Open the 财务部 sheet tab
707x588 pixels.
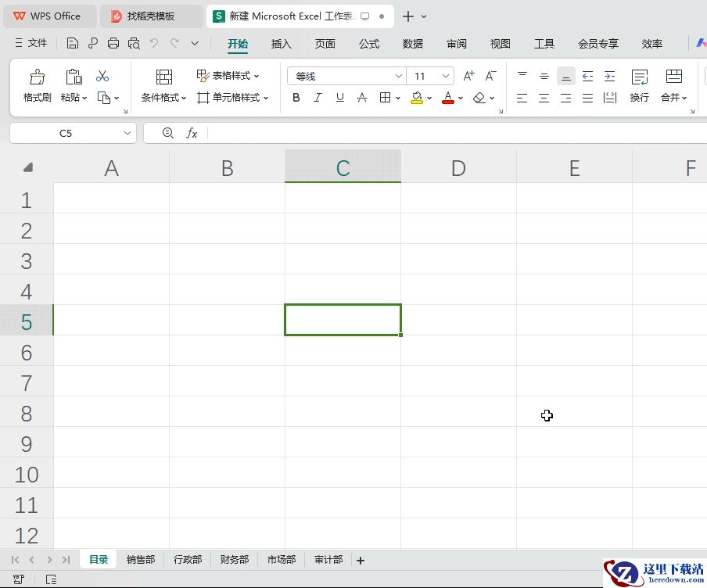235,560
